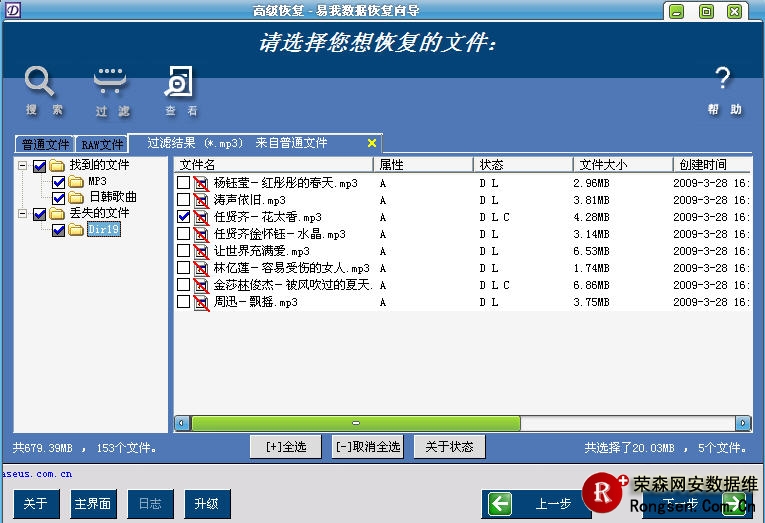765x523 pixels.
Task: Uncheck the 任贤齐－花太香.mp3 checkbox
Action: [183, 217]
